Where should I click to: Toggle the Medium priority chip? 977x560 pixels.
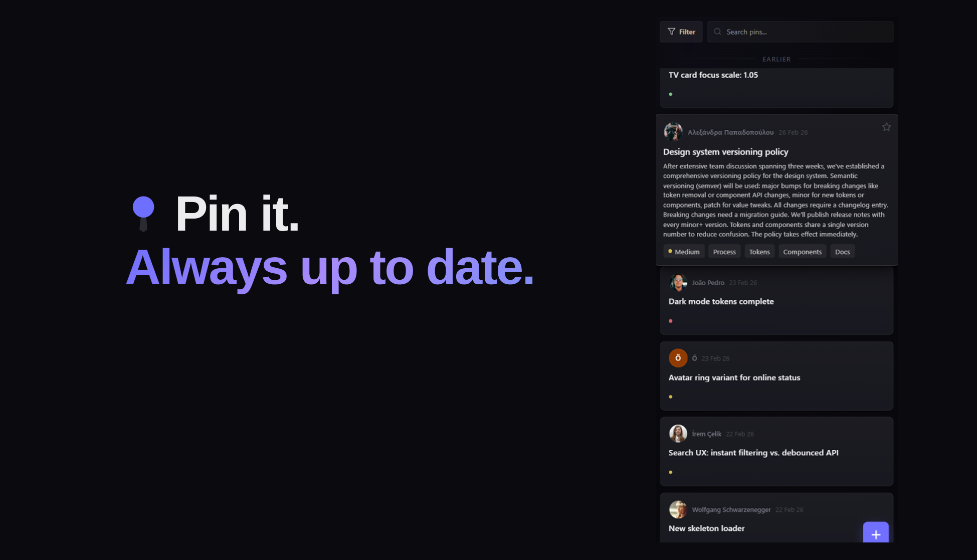(x=684, y=251)
